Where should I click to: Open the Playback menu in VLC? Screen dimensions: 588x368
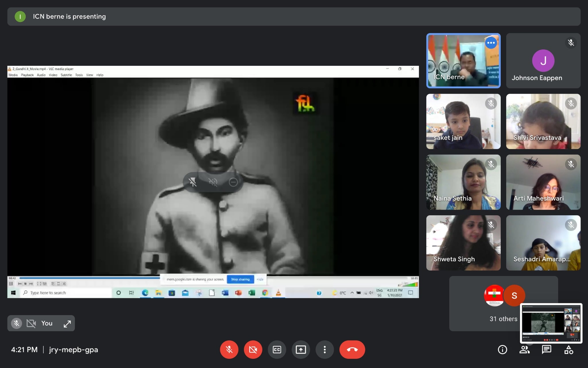[27, 75]
